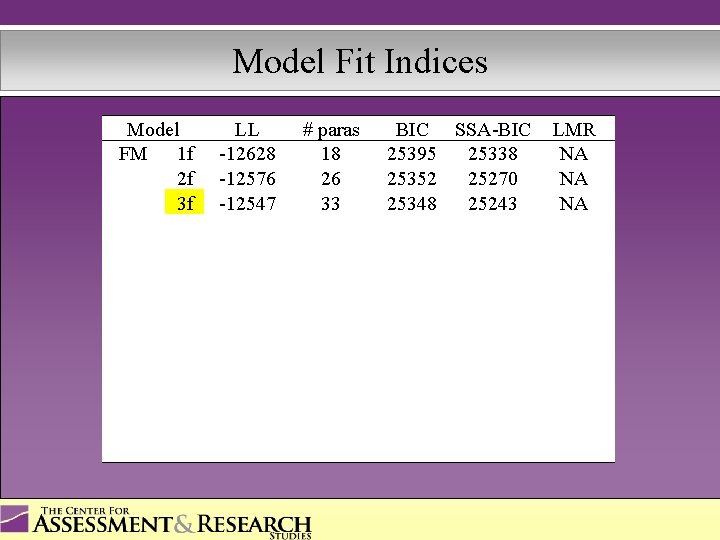Select the FM row label
720x540 pixels.
(133, 153)
